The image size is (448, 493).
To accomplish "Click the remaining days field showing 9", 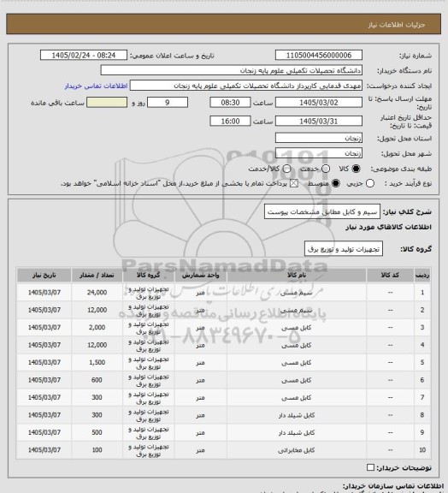I will click(168, 103).
